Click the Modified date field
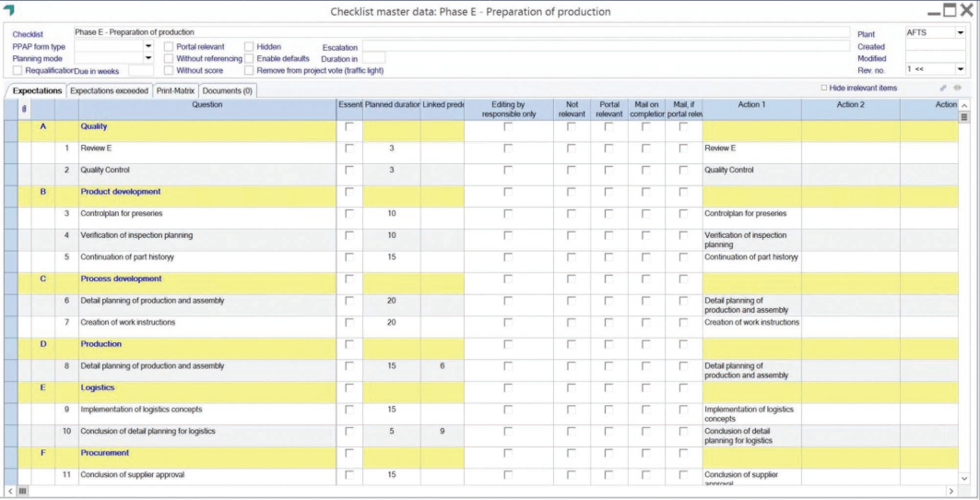 coord(935,58)
